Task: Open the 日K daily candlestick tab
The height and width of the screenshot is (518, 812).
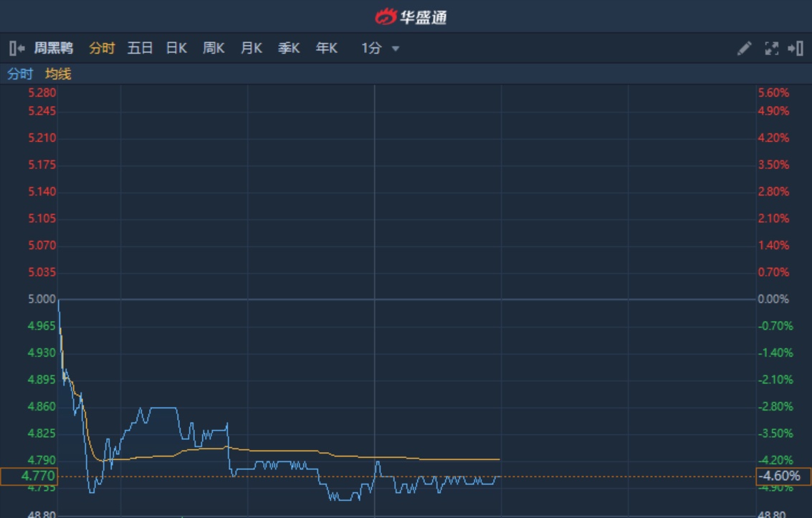Action: pyautogui.click(x=176, y=48)
